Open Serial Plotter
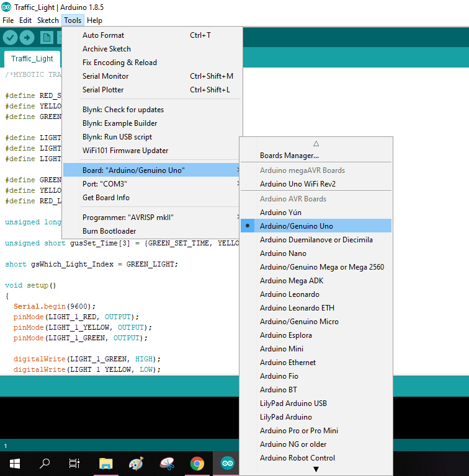 (151, 90)
